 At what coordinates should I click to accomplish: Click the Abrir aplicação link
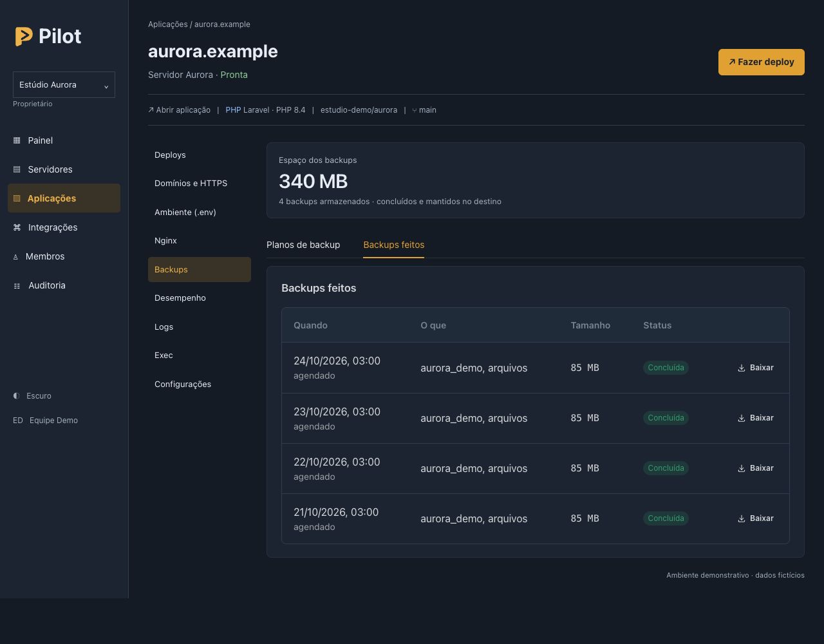180,110
